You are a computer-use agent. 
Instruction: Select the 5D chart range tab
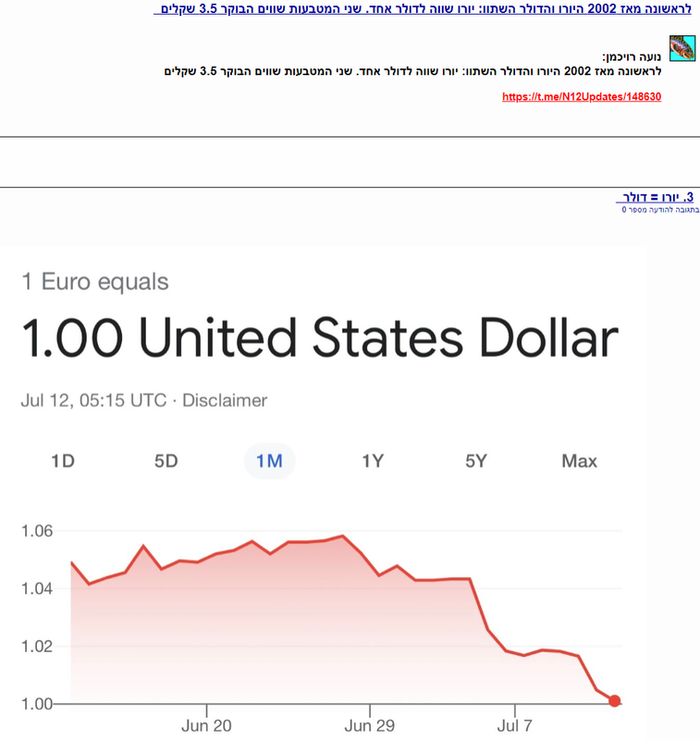[x=166, y=461]
